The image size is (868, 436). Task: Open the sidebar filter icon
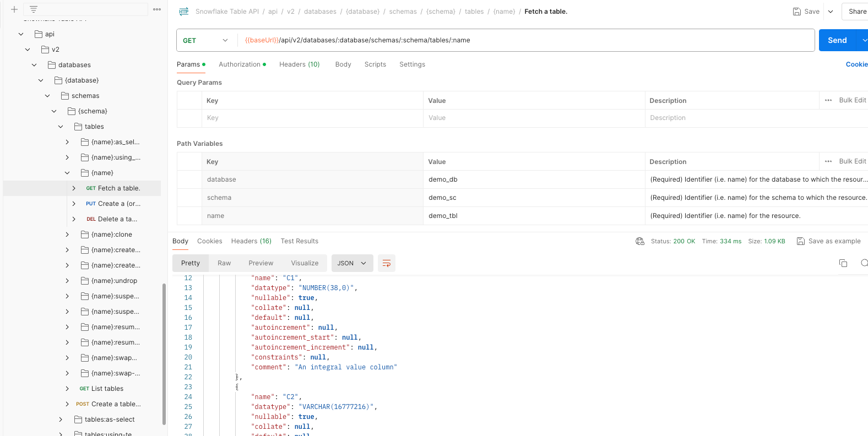pos(34,9)
